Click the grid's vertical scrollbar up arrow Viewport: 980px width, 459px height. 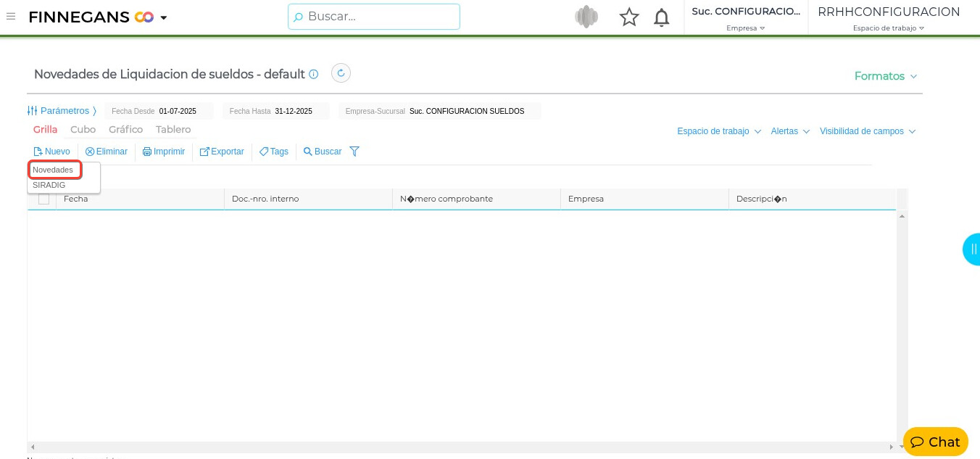click(x=902, y=217)
